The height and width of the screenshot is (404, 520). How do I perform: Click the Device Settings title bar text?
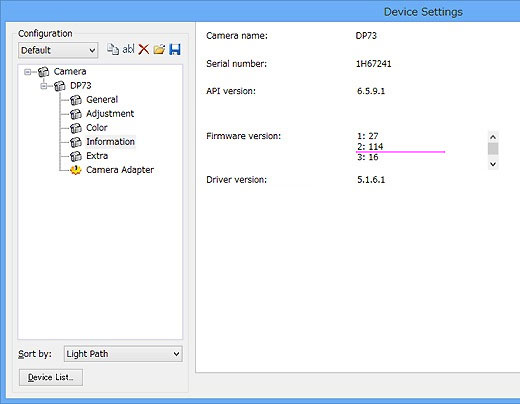click(x=423, y=12)
